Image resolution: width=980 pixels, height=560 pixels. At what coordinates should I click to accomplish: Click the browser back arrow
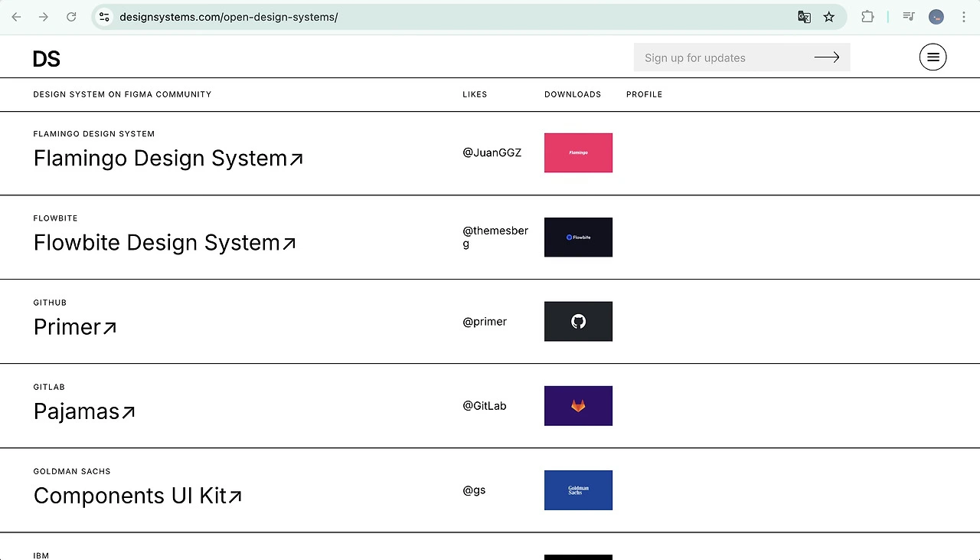pyautogui.click(x=16, y=17)
